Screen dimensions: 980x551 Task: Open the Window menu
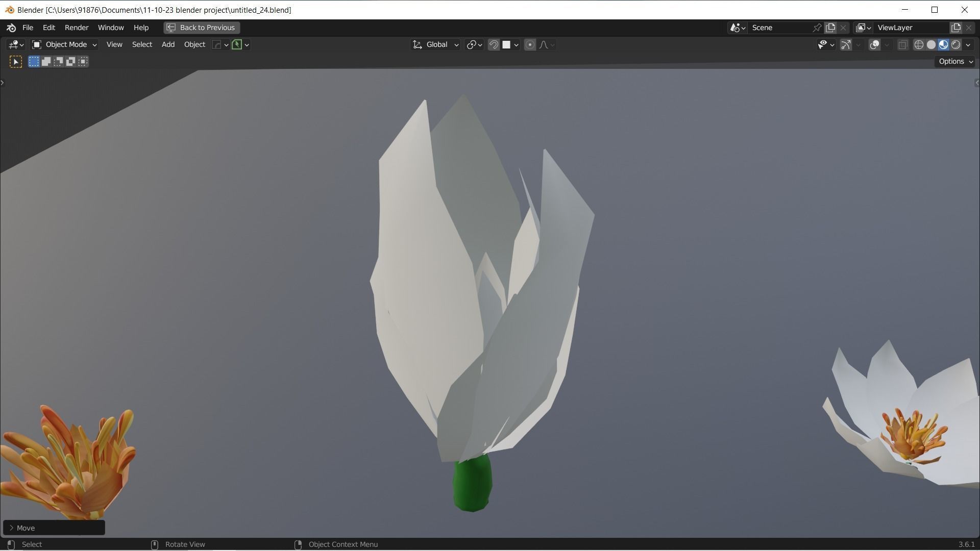[111, 28]
